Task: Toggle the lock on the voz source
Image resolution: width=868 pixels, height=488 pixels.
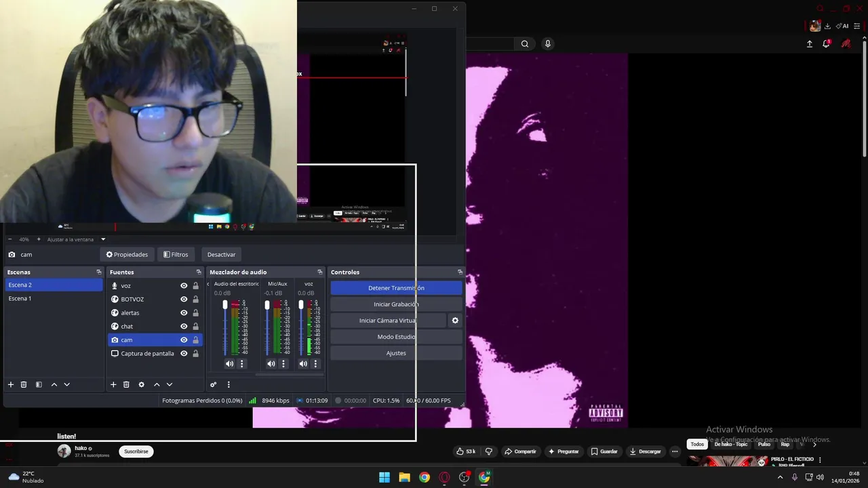Action: coord(196,286)
